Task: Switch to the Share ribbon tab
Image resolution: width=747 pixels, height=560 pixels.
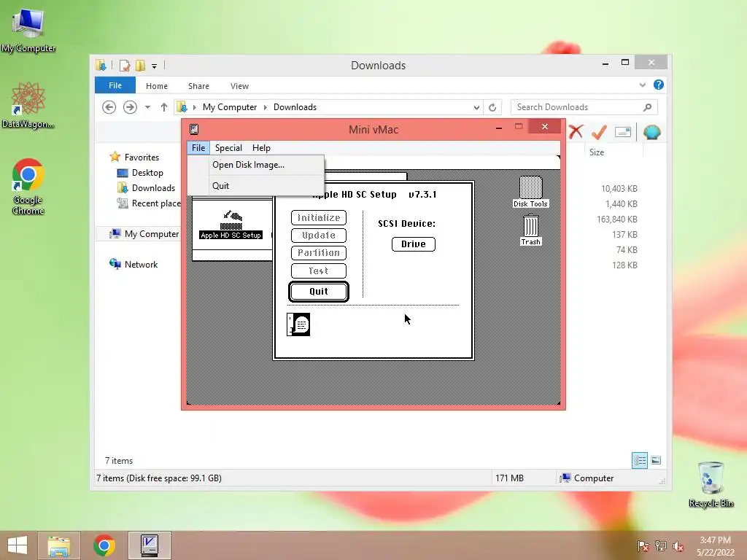Action: point(198,86)
